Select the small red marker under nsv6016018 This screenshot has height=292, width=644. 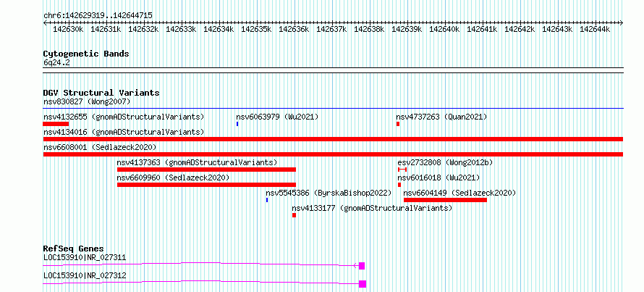(x=399, y=185)
